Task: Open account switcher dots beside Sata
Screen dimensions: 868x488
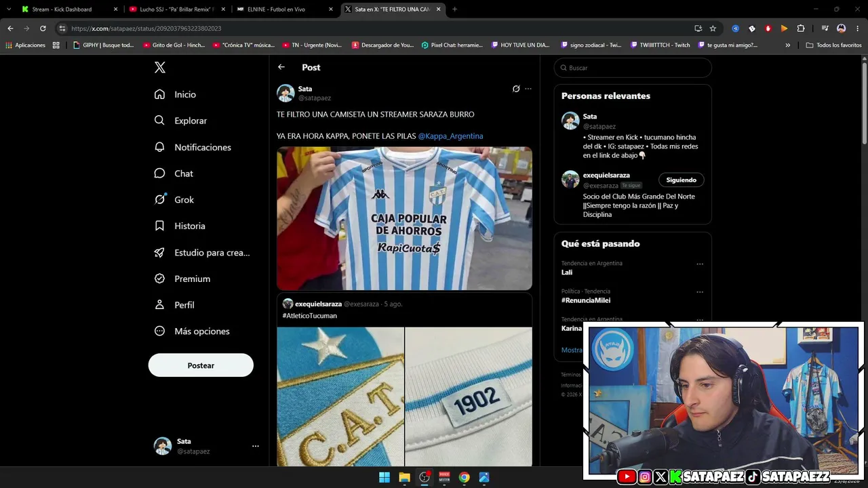Action: pos(256,446)
